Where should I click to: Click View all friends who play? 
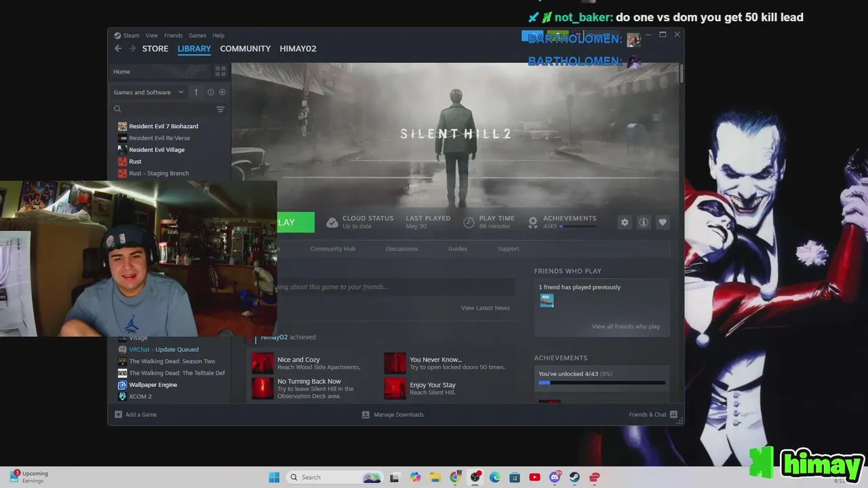click(626, 326)
